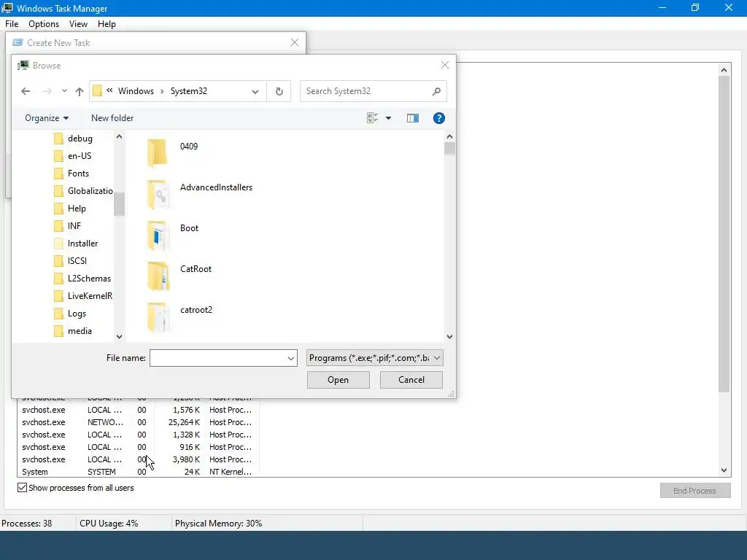747x560 pixels.
Task: Open Task Manager Help menu
Action: click(107, 24)
